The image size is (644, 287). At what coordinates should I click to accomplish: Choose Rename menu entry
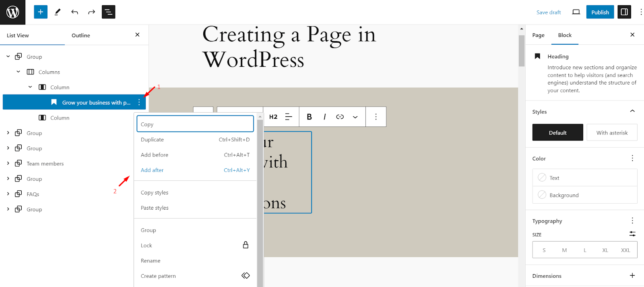(195, 261)
